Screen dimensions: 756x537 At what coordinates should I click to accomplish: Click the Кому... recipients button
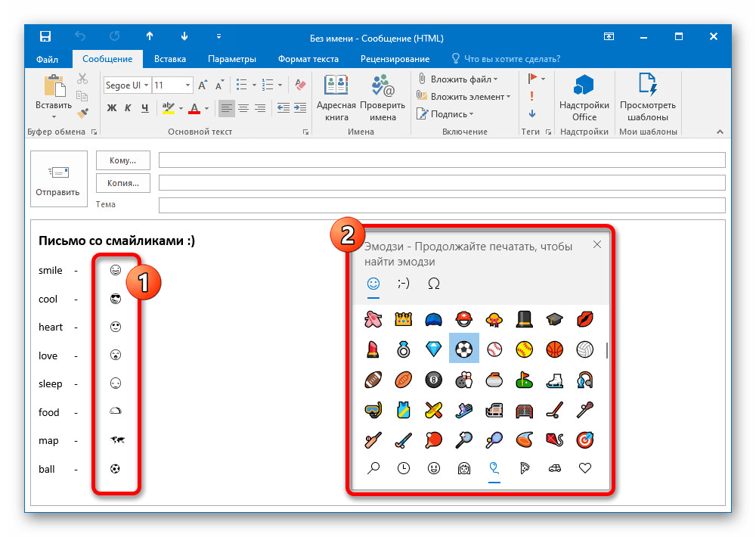122,160
